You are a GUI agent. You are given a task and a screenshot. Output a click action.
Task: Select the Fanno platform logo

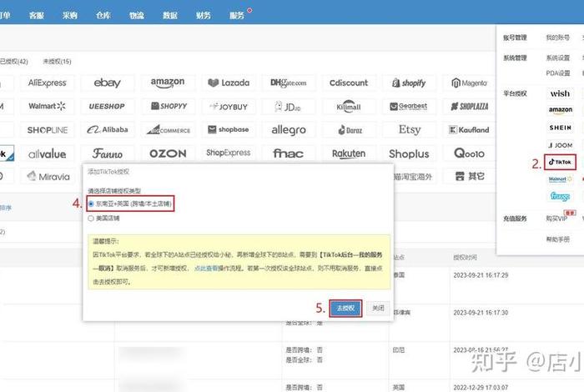108,153
